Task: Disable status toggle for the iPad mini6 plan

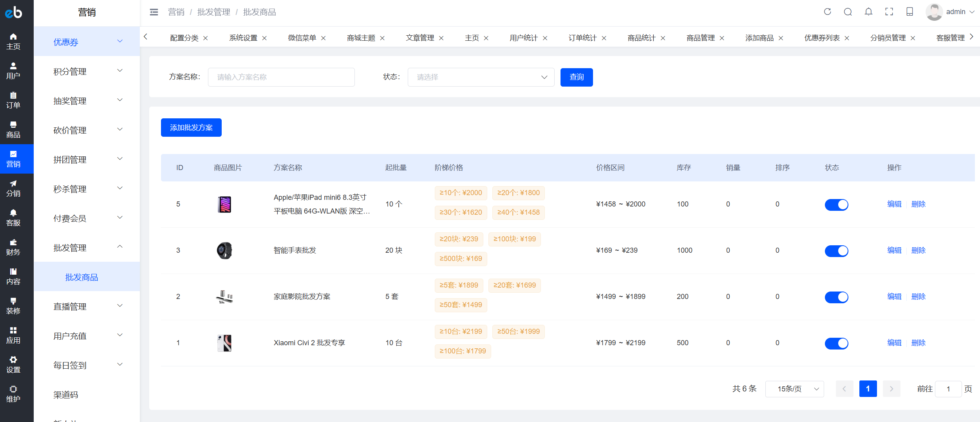Action: [x=836, y=205]
